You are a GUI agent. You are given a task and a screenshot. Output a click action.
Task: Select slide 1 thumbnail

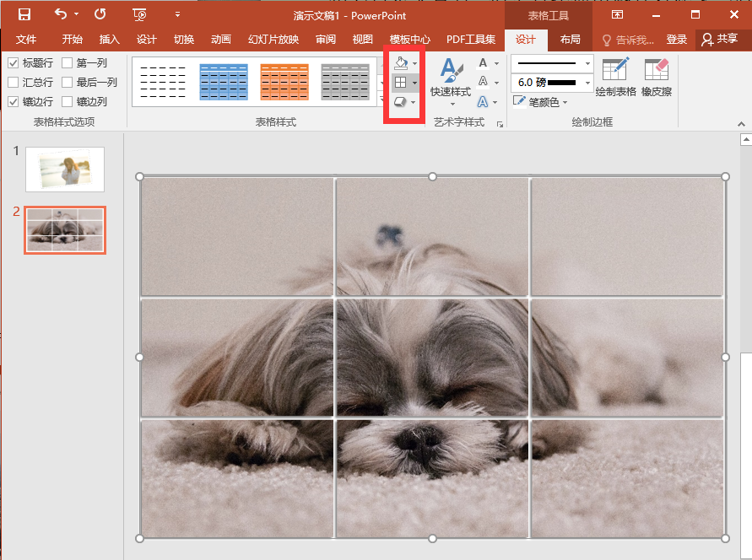point(65,170)
